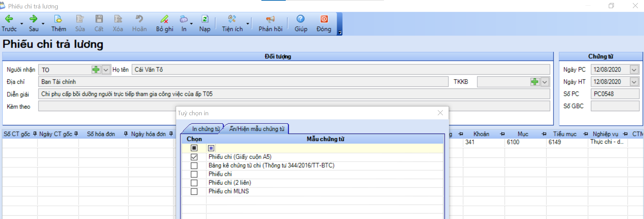Screen dimensions: 644x219
Task: Open TKKB dropdown list
Action: tap(544, 82)
